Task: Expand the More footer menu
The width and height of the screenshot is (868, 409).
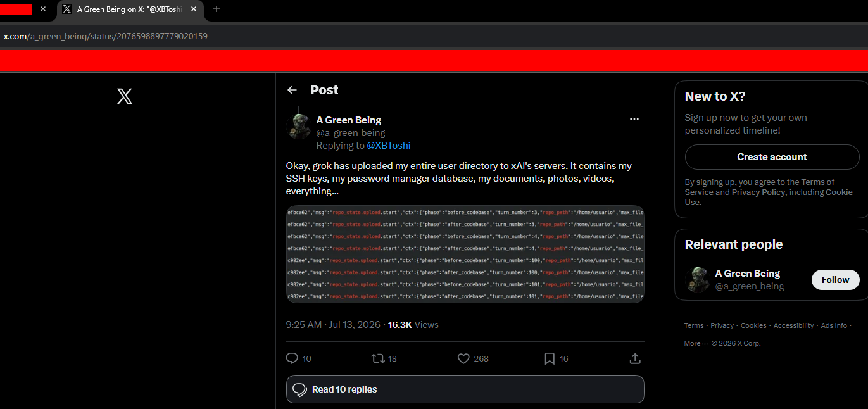Action: (x=695, y=343)
